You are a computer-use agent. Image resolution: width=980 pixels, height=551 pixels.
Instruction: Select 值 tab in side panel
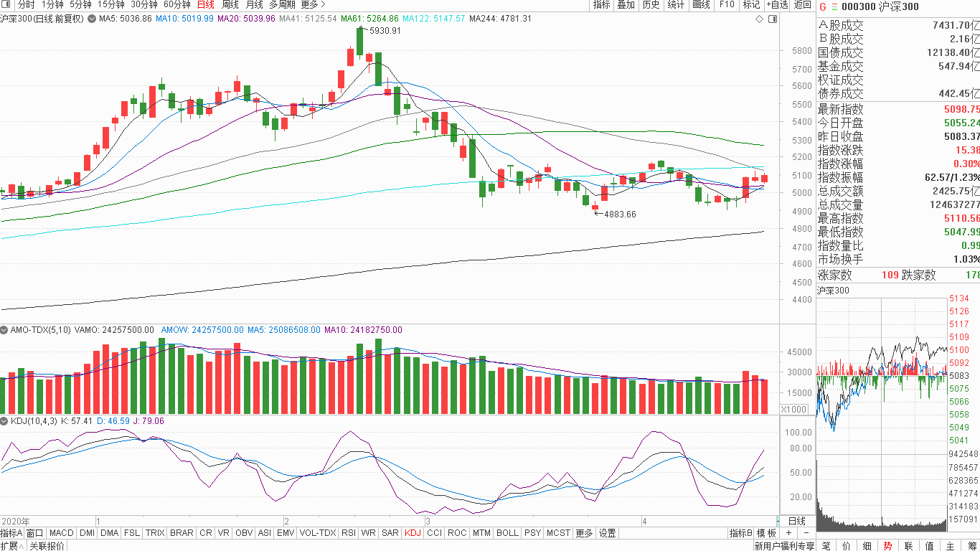[930, 546]
